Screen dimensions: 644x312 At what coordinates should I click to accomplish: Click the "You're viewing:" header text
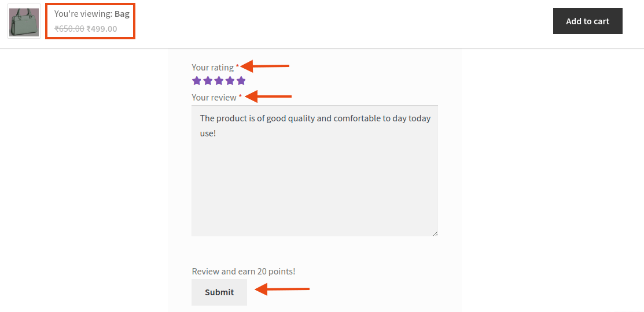83,14
